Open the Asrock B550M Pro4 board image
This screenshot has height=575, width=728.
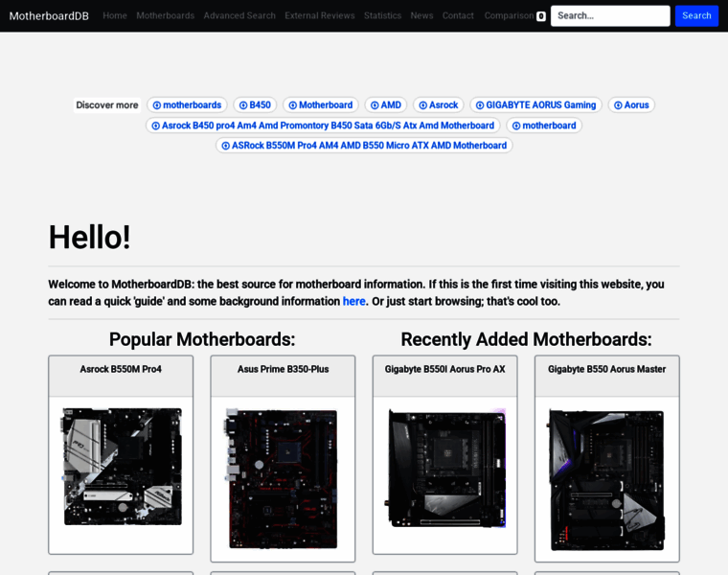[x=121, y=467]
